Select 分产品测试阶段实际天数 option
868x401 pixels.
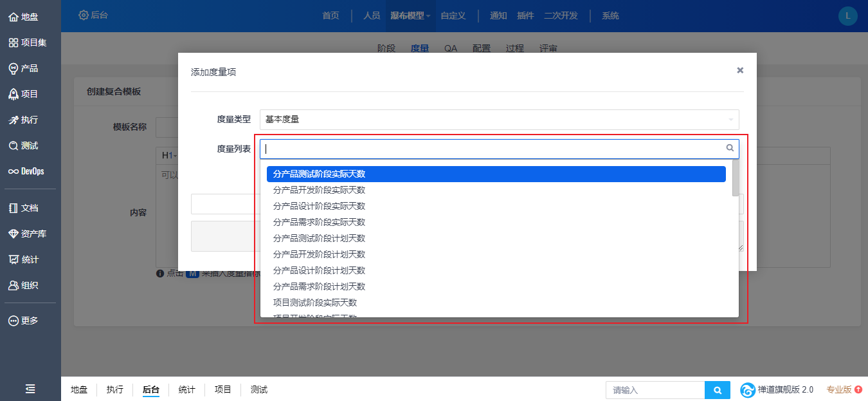496,174
